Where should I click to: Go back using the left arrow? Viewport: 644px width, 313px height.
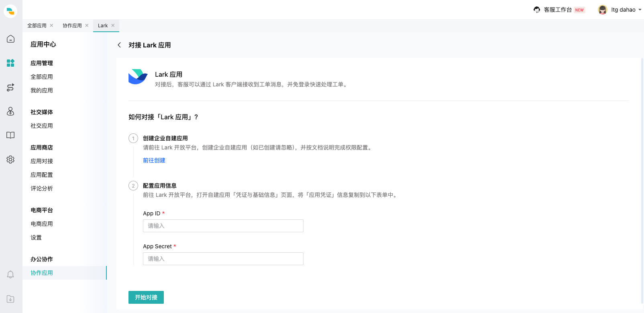[x=119, y=45]
